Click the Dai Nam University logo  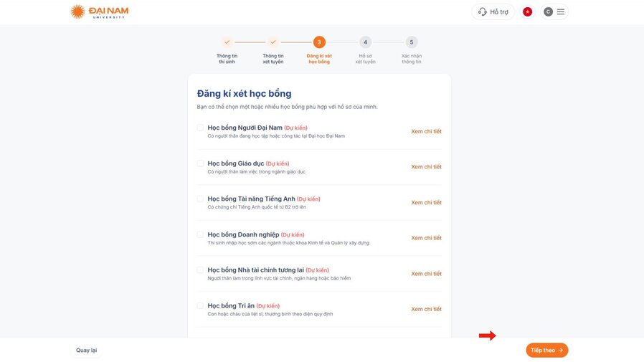(x=100, y=12)
